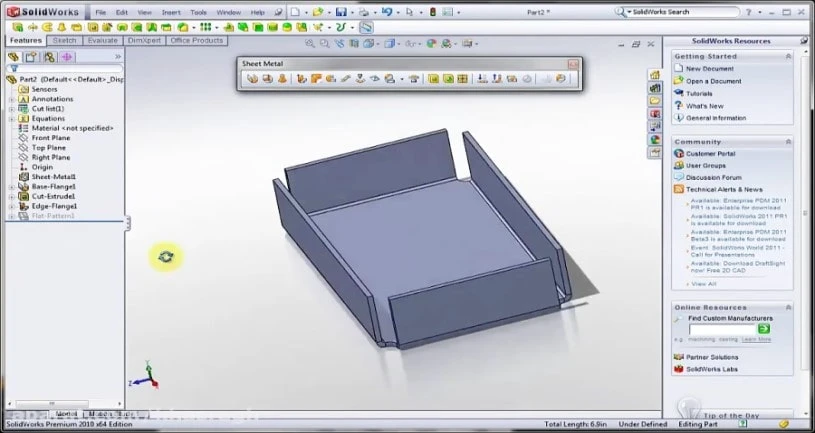This screenshot has height=433, width=815.
Task: Select Front Plane in feature tree
Action: 50,138
